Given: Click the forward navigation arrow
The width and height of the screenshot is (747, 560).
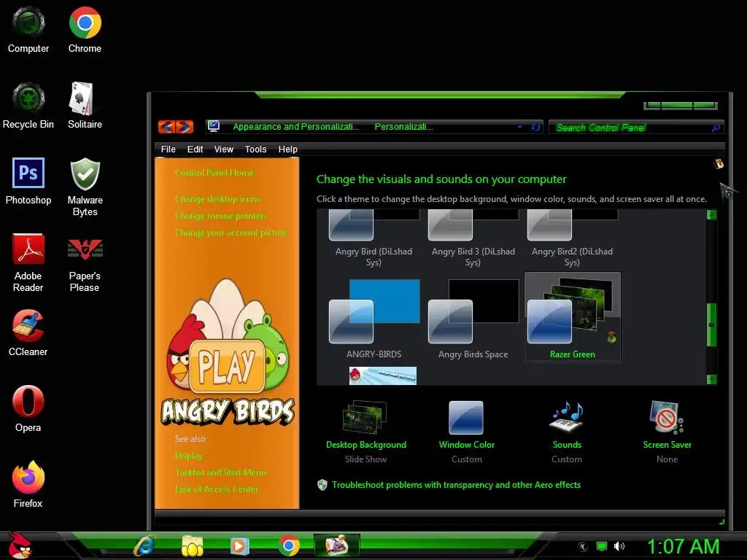Looking at the screenshot, I should (x=185, y=127).
